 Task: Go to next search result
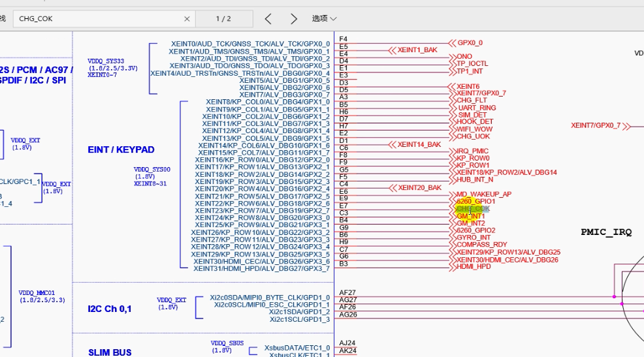click(x=294, y=19)
